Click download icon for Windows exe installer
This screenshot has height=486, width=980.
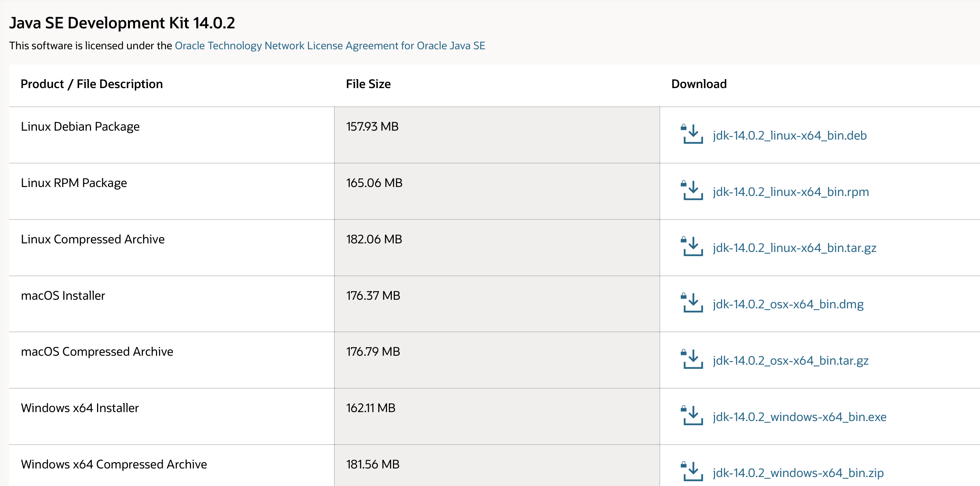tap(692, 415)
